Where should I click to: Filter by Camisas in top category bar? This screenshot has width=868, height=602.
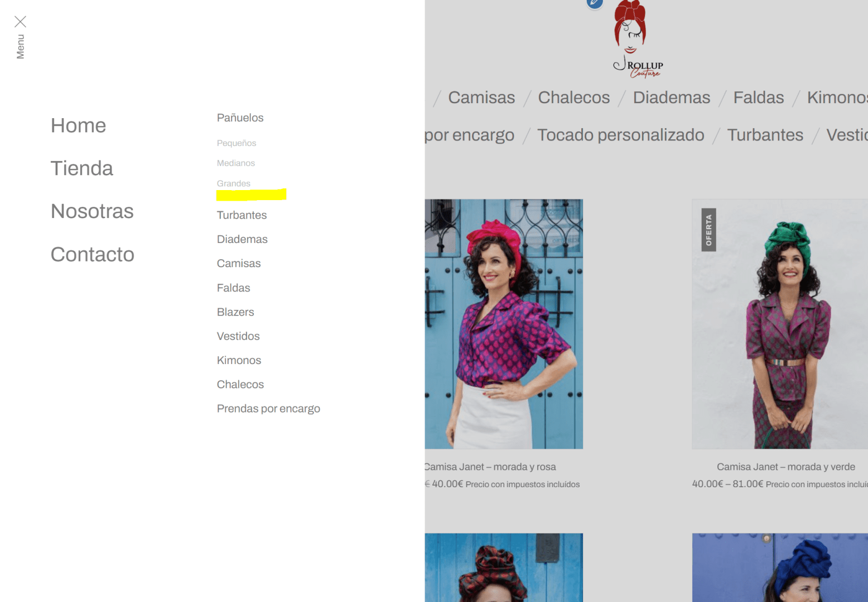coord(481,98)
